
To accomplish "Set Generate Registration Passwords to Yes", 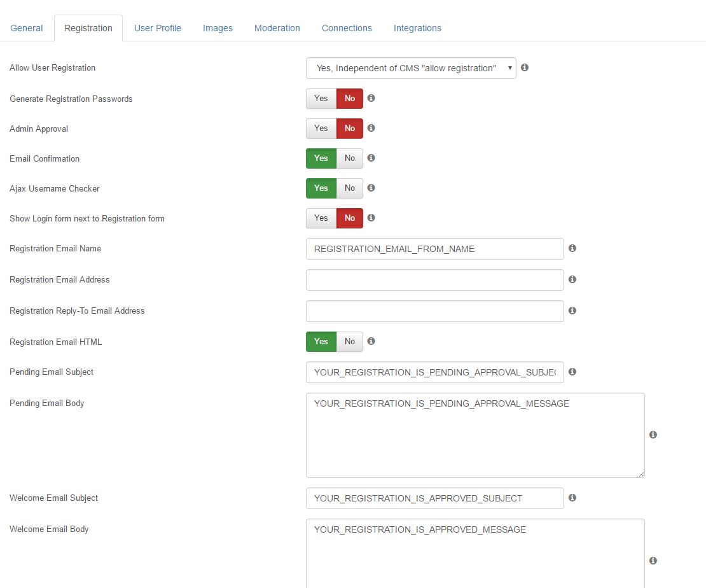I will click(321, 99).
